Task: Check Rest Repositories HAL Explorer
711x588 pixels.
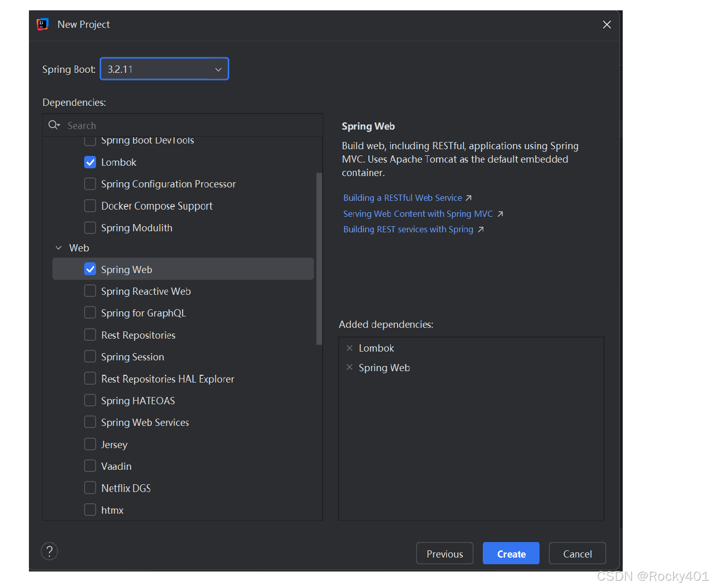Action: (x=90, y=379)
